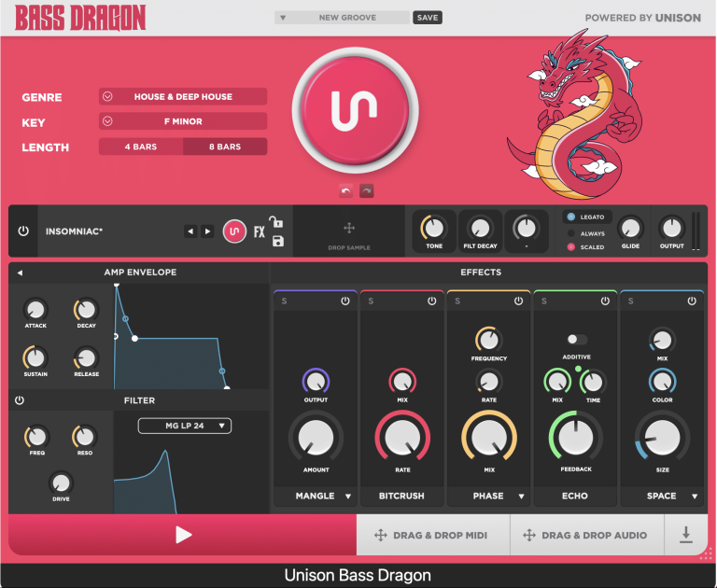Select the Scaled glide option
This screenshot has width=717, height=588.
586,247
